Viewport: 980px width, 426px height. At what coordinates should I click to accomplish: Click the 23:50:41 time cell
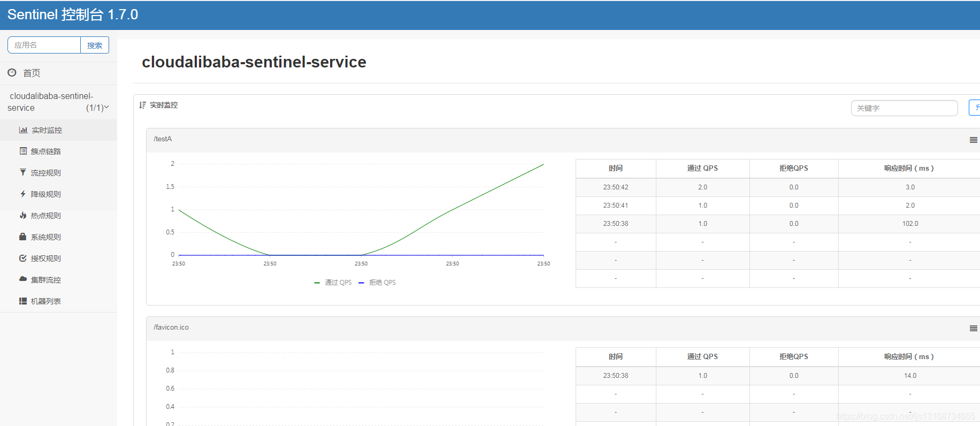coord(616,206)
